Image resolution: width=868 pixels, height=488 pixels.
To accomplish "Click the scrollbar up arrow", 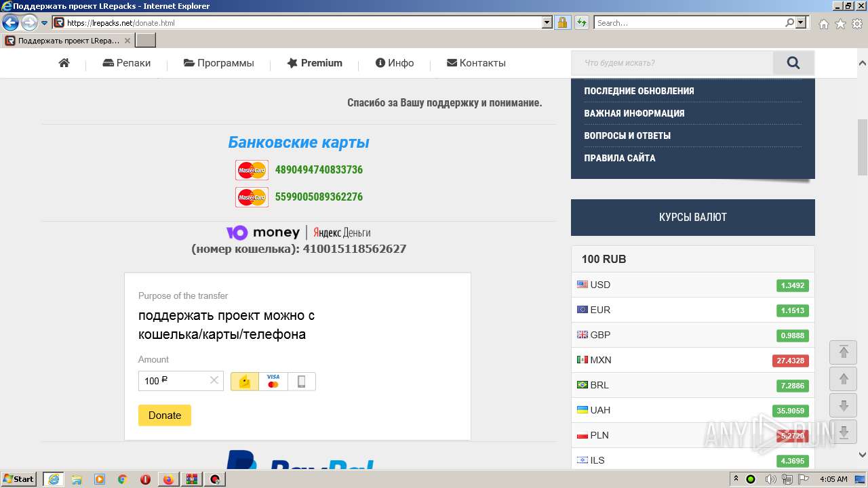I will tap(863, 62).
